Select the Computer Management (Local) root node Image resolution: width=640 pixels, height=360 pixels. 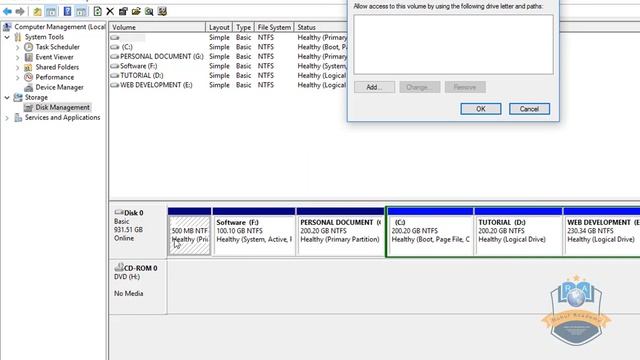point(60,27)
